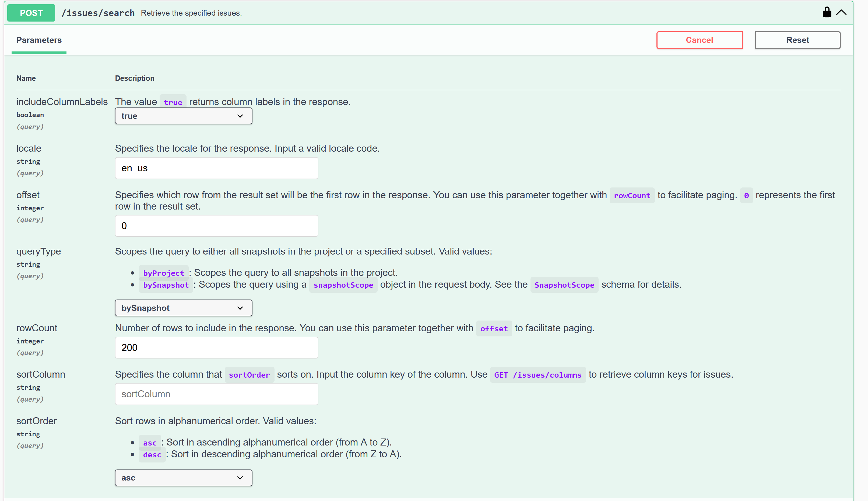Screen dimensions: 868x501
Task: Click the 'true' code in includeColumnLabels description
Action: point(173,102)
